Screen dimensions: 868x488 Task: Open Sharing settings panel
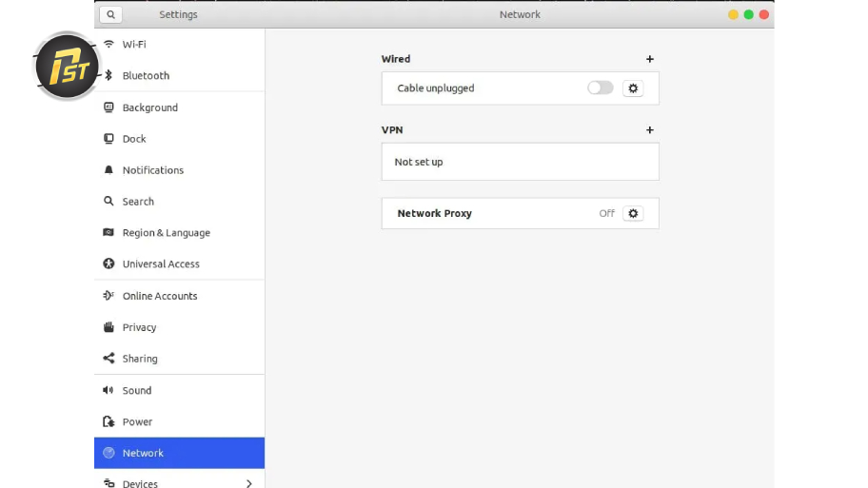tap(179, 359)
